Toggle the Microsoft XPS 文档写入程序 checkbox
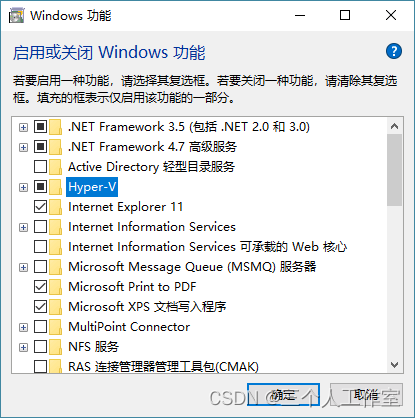Screen dimensions: 415x418 coord(40,307)
